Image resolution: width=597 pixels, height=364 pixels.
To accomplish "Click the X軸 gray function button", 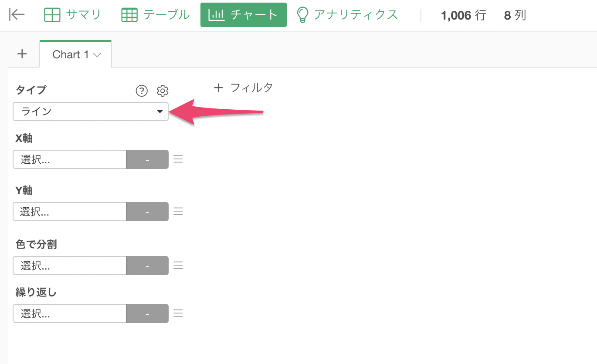I will tap(147, 159).
